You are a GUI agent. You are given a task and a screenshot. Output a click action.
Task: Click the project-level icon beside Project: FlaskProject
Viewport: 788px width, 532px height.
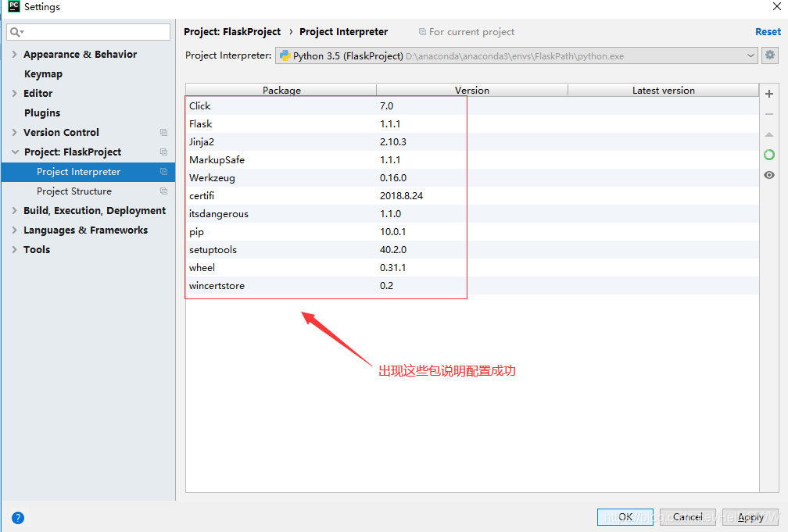pyautogui.click(x=163, y=152)
